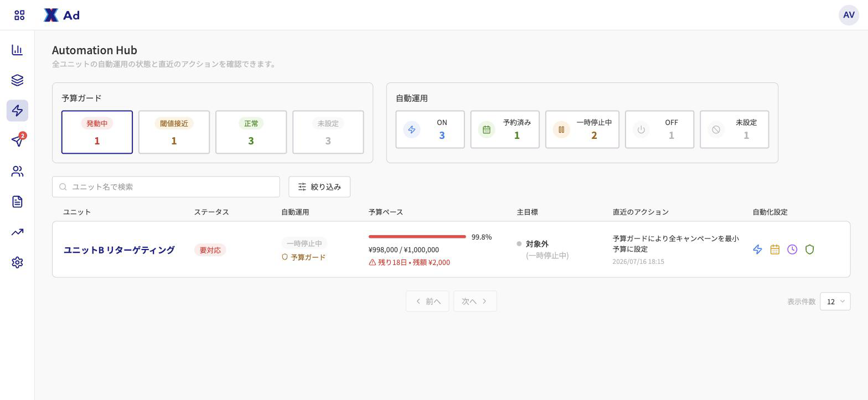The height and width of the screenshot is (400, 868).
Task: Open the bar chart dashboard sidebar icon
Action: point(17,50)
